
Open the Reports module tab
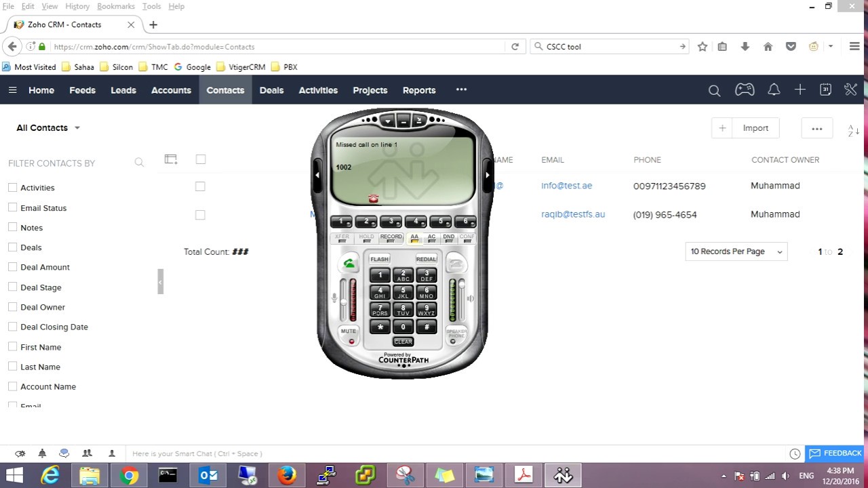[419, 90]
